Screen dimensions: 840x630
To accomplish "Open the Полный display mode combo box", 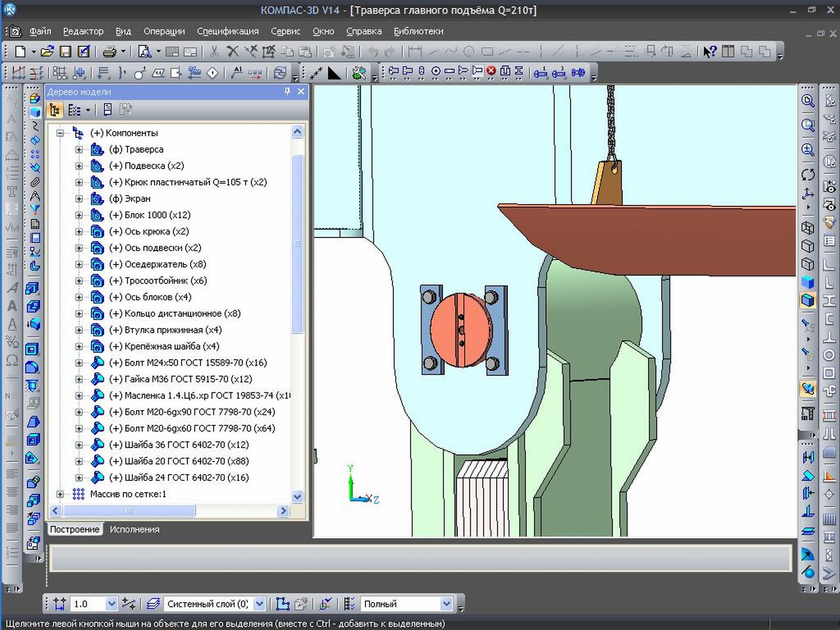I will tap(446, 604).
